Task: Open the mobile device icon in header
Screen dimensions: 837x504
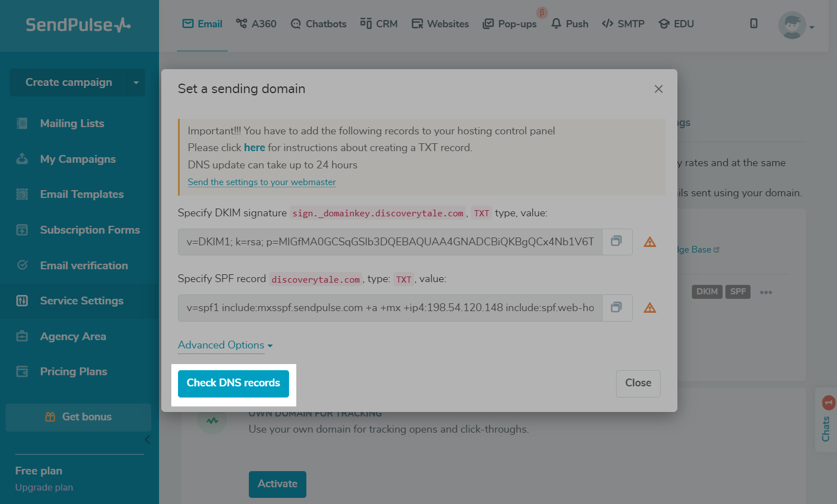Action: [x=754, y=23]
